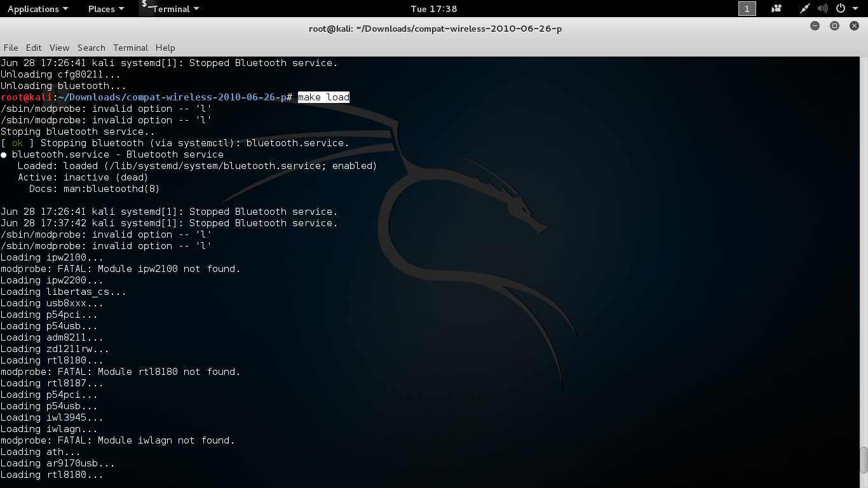
Task: Expand the Places dropdown
Action: coord(105,9)
